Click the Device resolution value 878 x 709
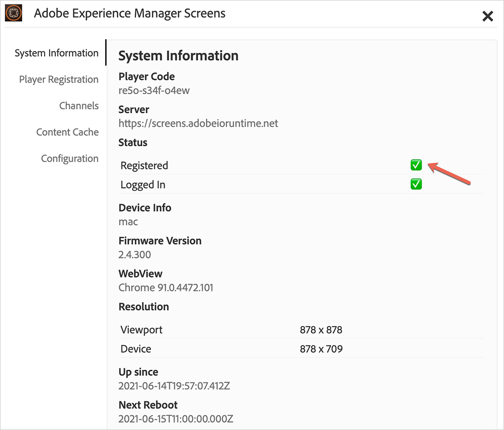The width and height of the screenshot is (504, 430). pyautogui.click(x=321, y=349)
